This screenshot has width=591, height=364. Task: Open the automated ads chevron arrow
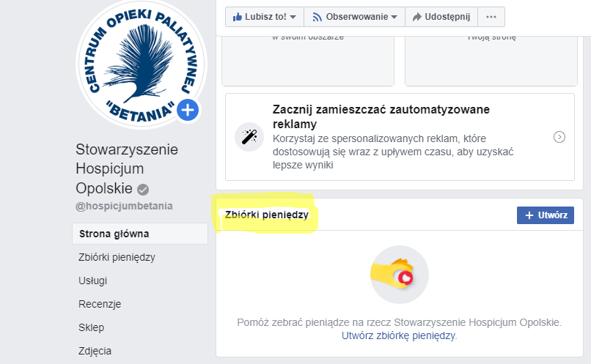coord(559,137)
